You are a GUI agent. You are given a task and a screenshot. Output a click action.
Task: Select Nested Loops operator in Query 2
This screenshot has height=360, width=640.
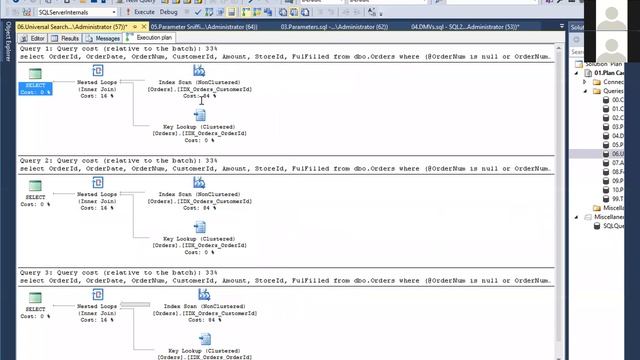point(97,193)
